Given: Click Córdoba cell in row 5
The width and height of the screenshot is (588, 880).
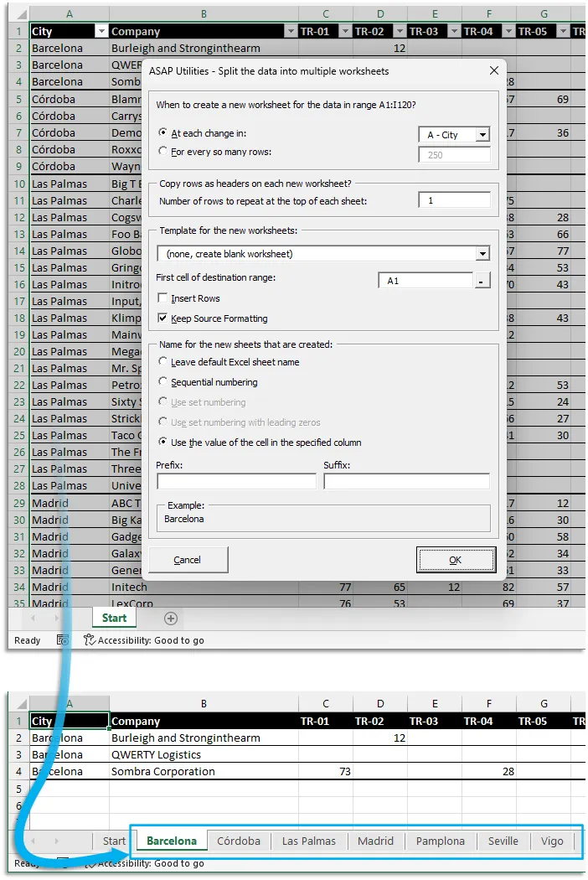Looking at the screenshot, I should coord(69,100).
